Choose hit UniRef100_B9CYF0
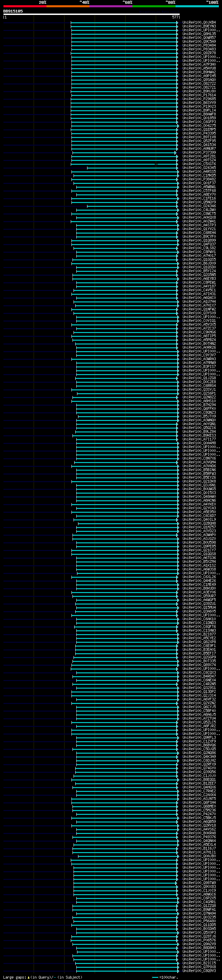 point(199,237)
